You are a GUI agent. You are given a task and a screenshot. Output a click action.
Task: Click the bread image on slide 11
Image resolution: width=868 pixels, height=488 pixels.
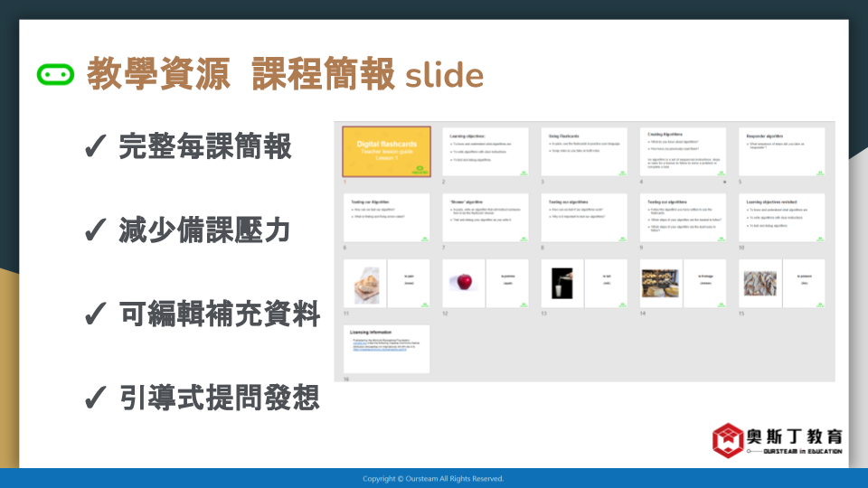366,283
